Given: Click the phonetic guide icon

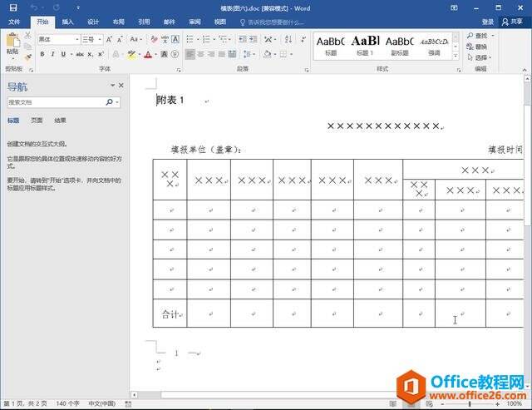Looking at the screenshot, I should [x=165, y=39].
